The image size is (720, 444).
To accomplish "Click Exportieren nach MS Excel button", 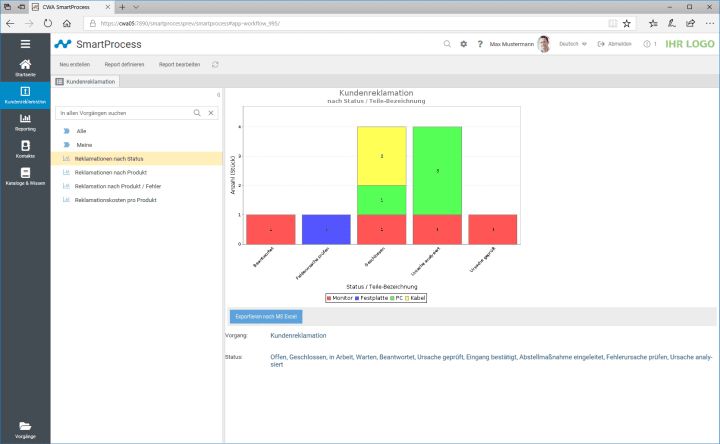I will click(x=266, y=316).
